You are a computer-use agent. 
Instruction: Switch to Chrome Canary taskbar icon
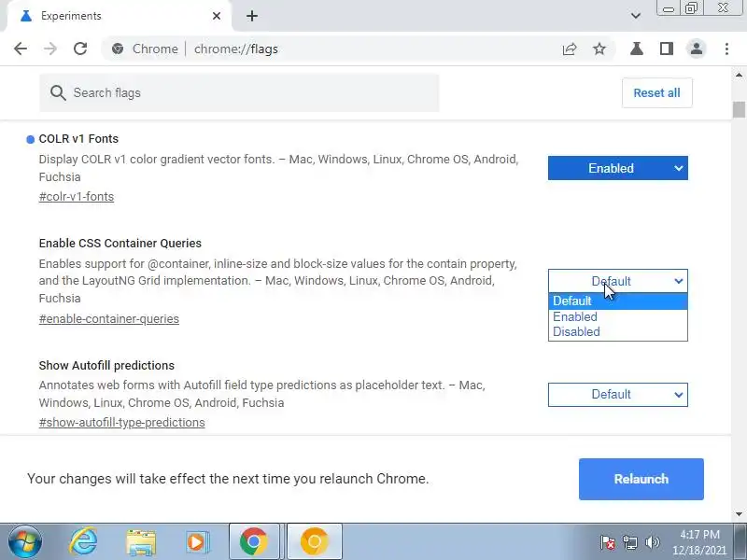point(315,541)
